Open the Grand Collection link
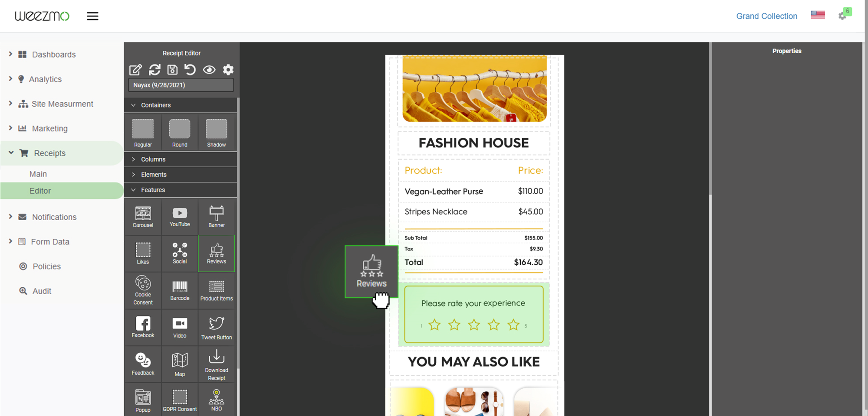The width and height of the screenshot is (868, 416). (x=767, y=16)
